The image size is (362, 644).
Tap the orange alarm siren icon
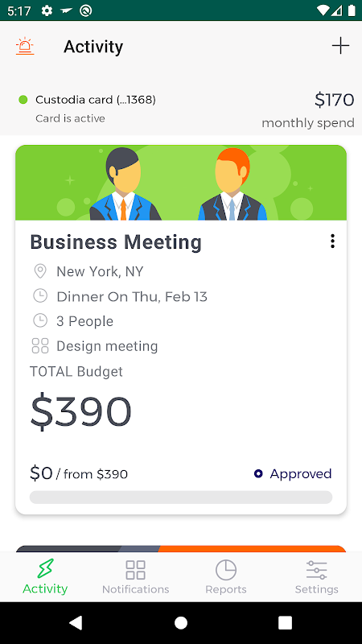coord(25,46)
